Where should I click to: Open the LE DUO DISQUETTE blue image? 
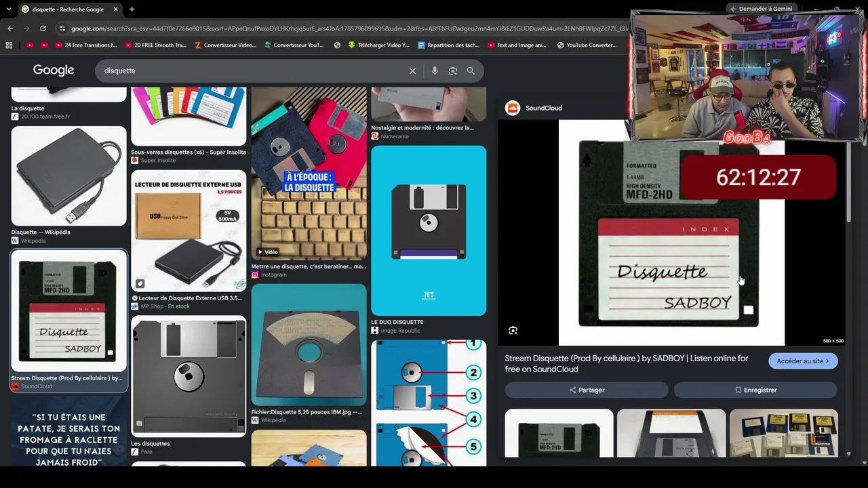[x=429, y=230]
